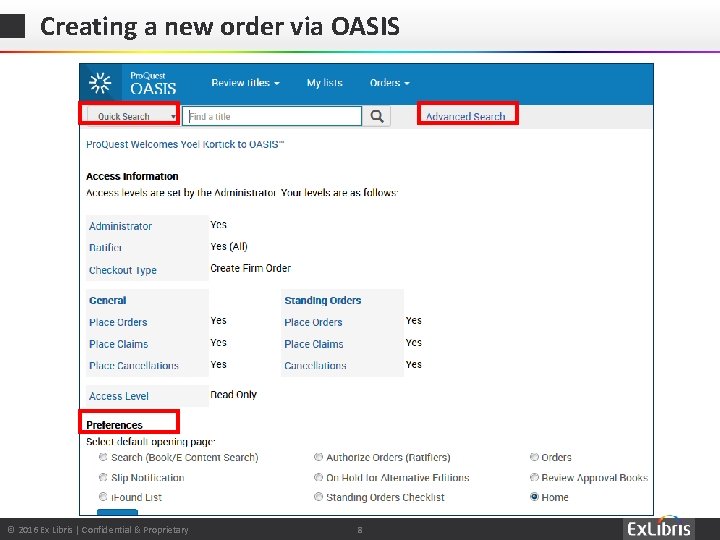Click the Preferences heading
This screenshot has width=720, height=540.
click(x=114, y=425)
